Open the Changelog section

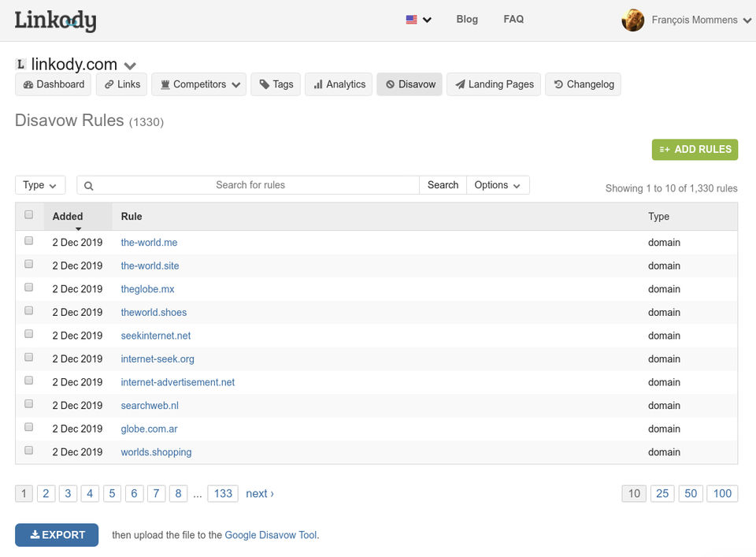tap(584, 84)
